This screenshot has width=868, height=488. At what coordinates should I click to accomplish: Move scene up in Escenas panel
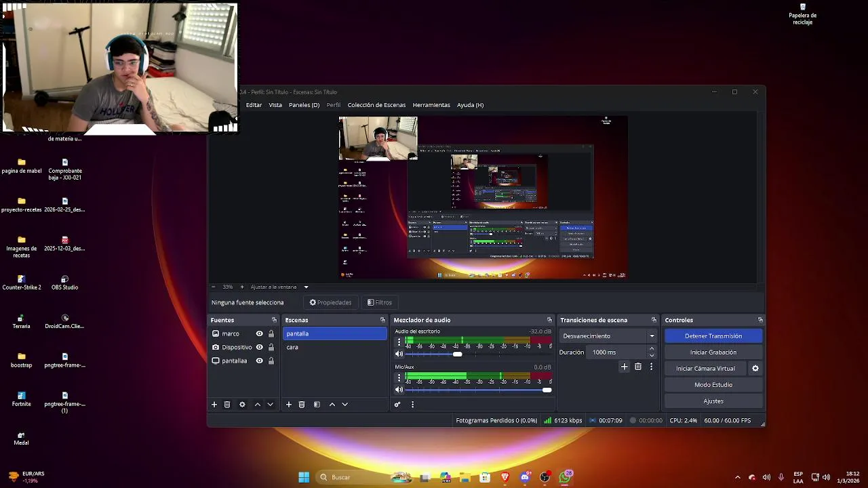pyautogui.click(x=332, y=405)
